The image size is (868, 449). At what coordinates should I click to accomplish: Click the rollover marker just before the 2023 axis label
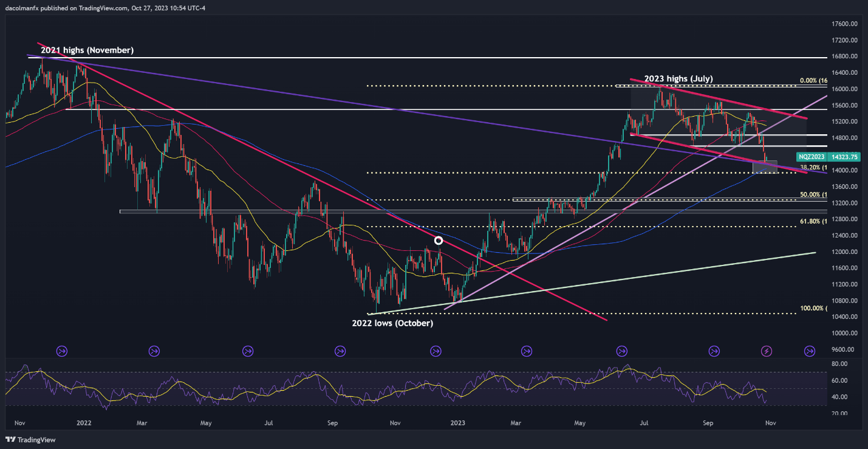click(436, 351)
